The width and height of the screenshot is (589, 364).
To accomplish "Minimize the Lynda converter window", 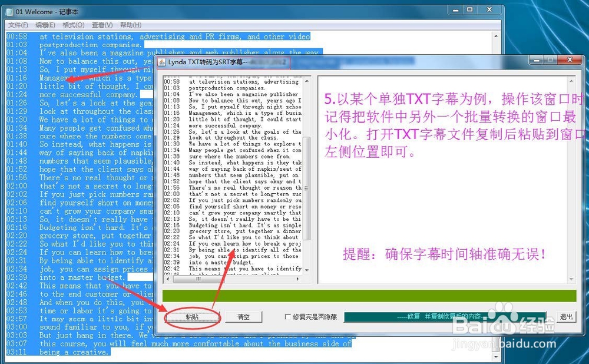I will [x=537, y=60].
